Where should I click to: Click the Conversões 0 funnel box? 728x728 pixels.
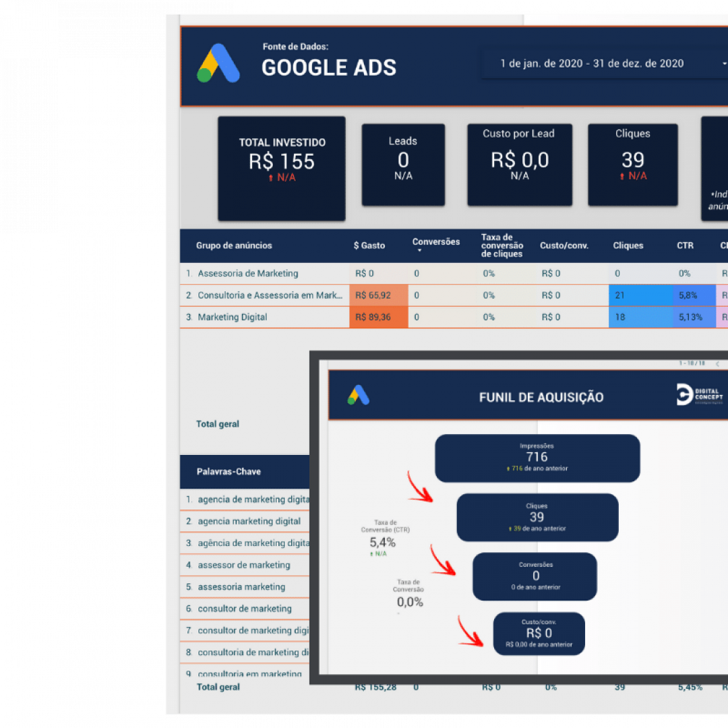coord(535,576)
